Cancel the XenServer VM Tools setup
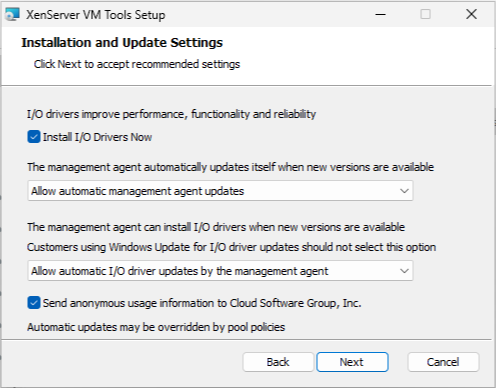This screenshot has height=388, width=496. (x=443, y=362)
